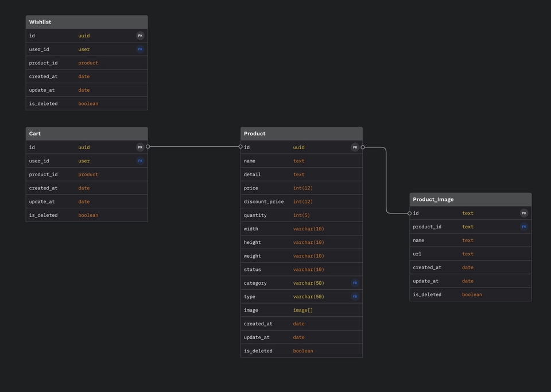Select the product_id field in Wishlist
The height and width of the screenshot is (392, 551).
[x=87, y=63]
